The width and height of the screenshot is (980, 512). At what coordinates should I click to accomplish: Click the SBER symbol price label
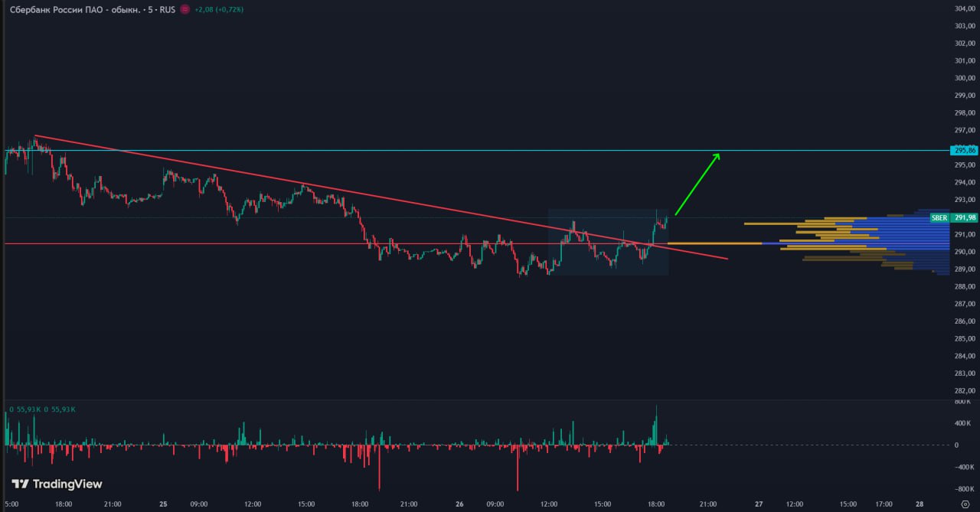pyautogui.click(x=939, y=218)
